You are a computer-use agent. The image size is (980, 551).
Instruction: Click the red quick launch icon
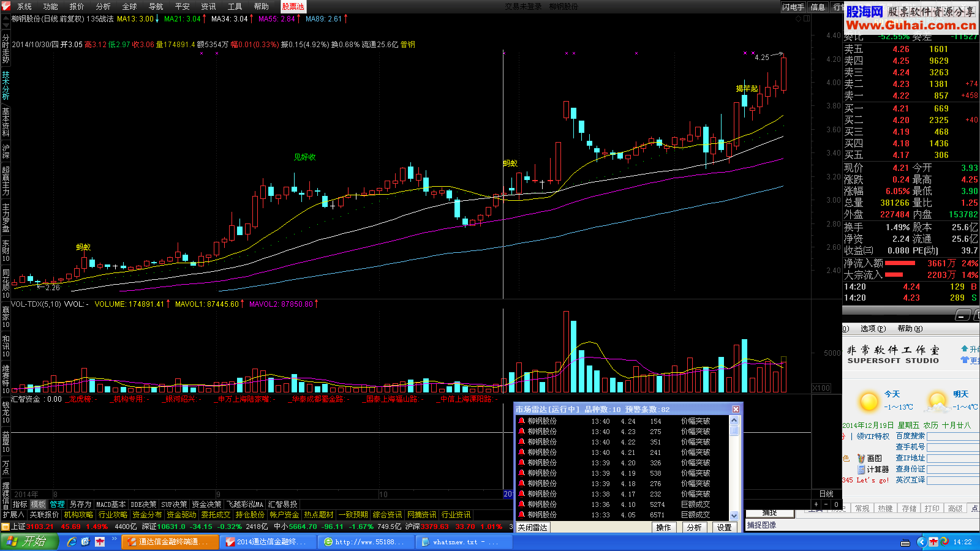pos(99,542)
